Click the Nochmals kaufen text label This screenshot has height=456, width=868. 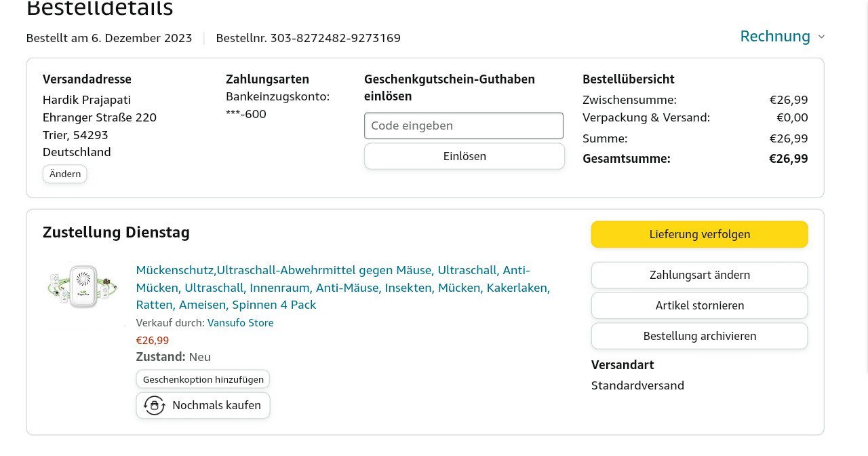tap(216, 406)
